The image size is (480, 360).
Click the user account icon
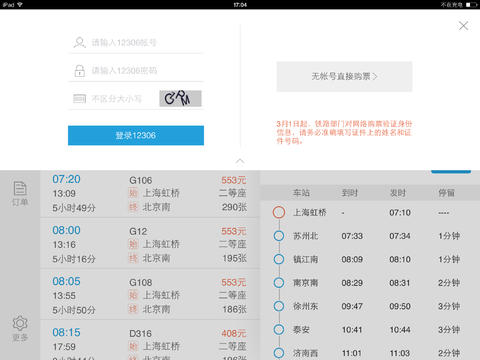click(80, 43)
